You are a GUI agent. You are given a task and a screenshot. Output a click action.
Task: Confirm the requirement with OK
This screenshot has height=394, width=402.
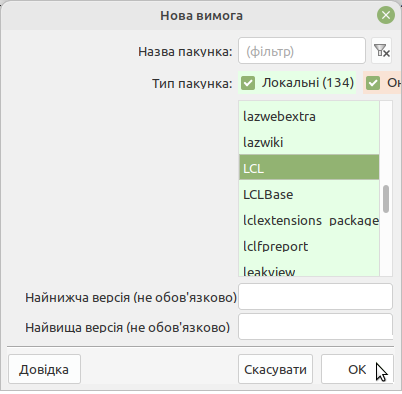(x=357, y=369)
